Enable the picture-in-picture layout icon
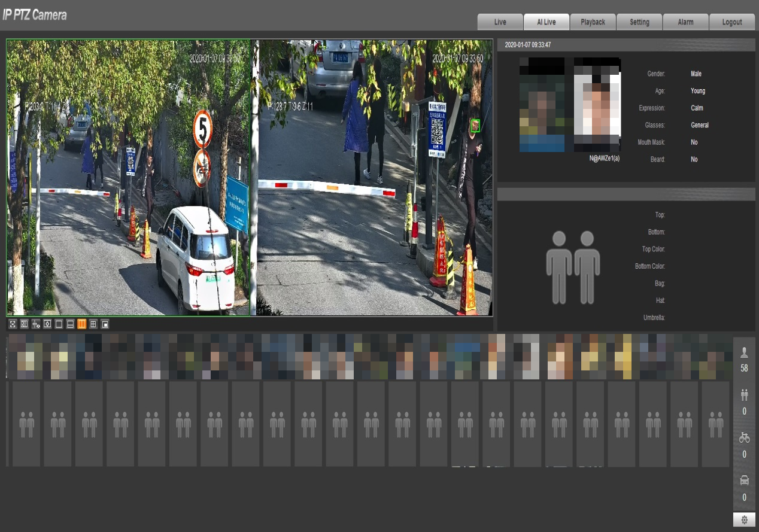This screenshot has height=532, width=759. click(105, 324)
